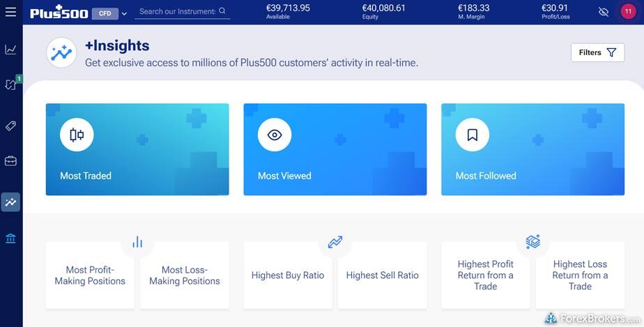Open the bank funds icon
644x327 pixels.
pyautogui.click(x=10, y=239)
